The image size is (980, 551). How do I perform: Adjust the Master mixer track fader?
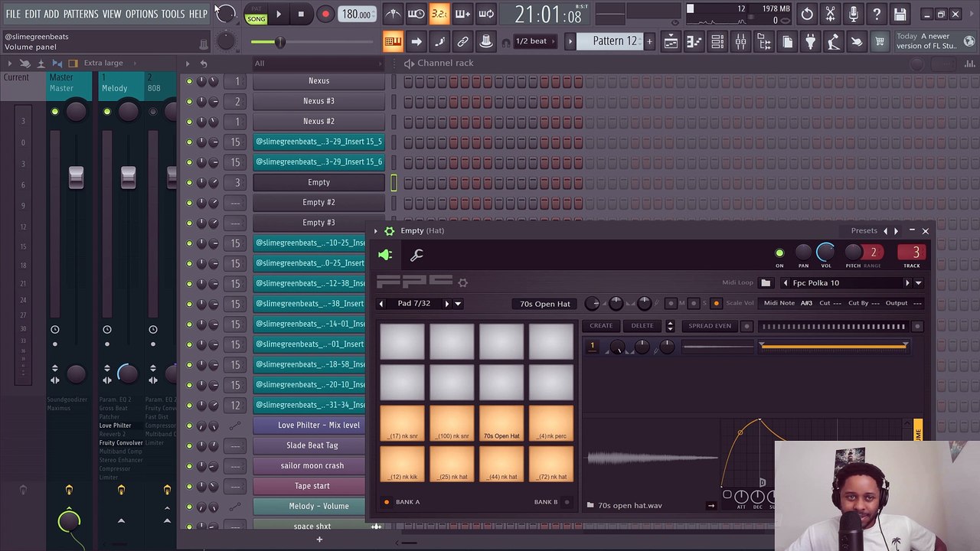coord(76,177)
